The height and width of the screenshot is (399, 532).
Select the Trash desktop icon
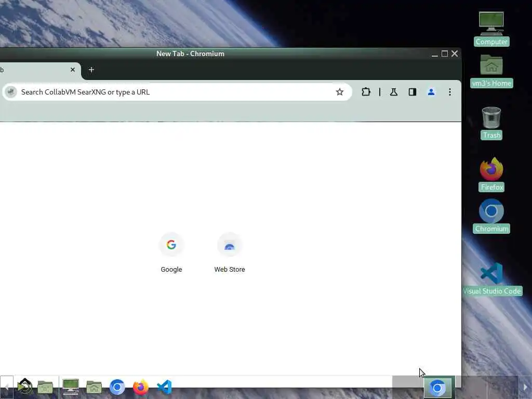coord(491,123)
